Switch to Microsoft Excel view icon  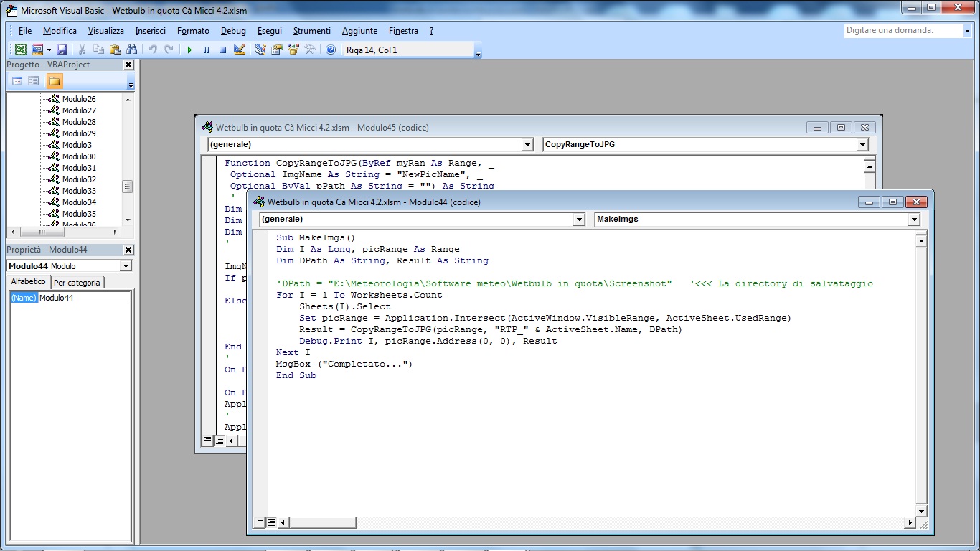coord(21,50)
